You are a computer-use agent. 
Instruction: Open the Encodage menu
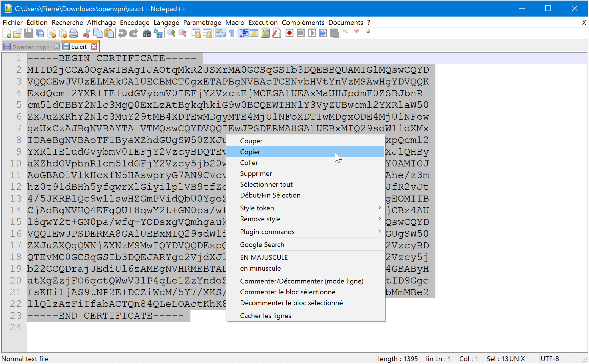point(134,23)
